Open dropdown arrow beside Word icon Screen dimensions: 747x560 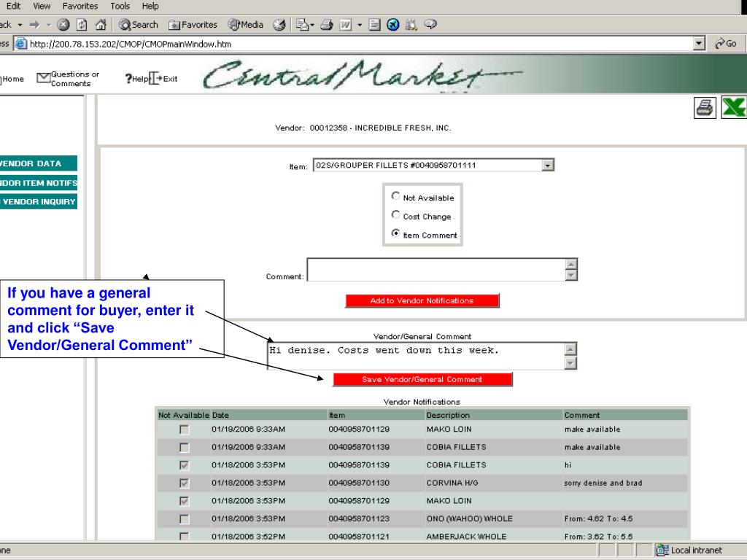[x=360, y=25]
